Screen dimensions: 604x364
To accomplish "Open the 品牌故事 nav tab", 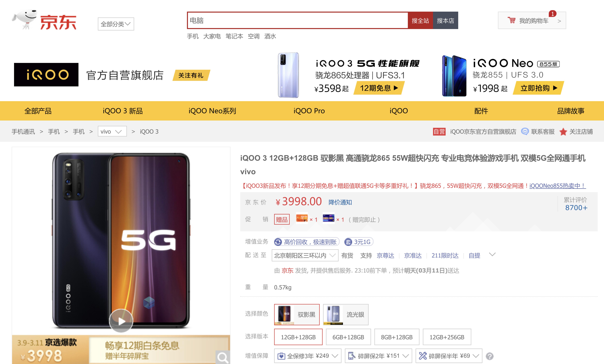I will tap(571, 111).
